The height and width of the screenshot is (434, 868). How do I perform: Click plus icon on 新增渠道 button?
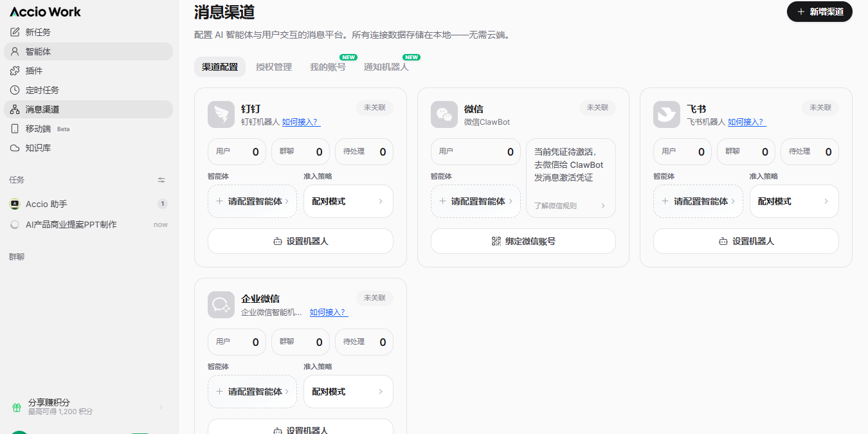pyautogui.click(x=800, y=12)
